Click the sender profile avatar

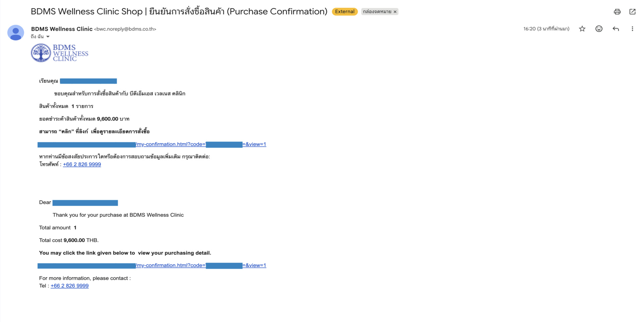(16, 33)
